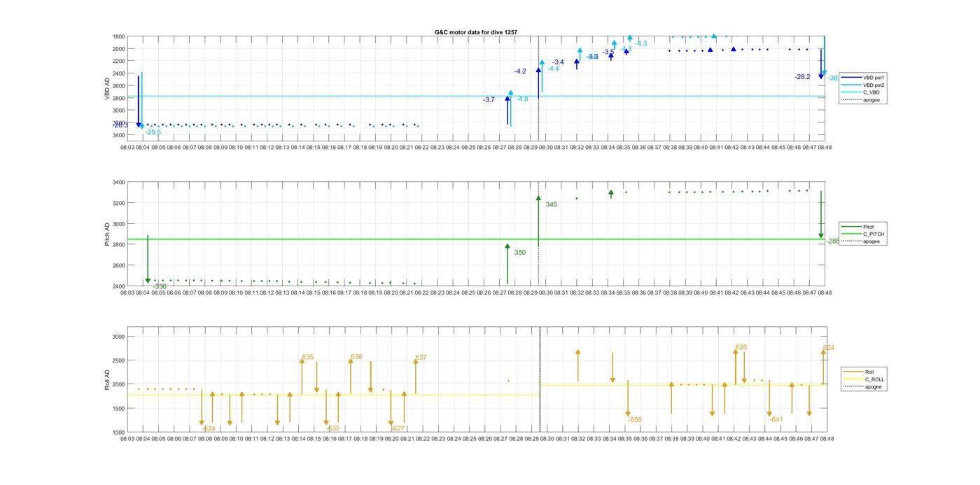Click the '2800' y-axis tick in Pitch plot
This screenshot has width=980, height=485.
pyautogui.click(x=118, y=245)
